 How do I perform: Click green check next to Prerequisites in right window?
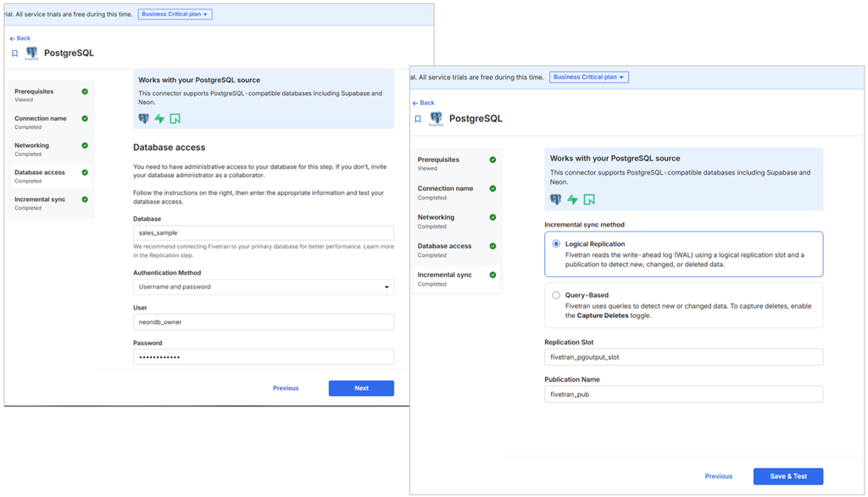[492, 159]
